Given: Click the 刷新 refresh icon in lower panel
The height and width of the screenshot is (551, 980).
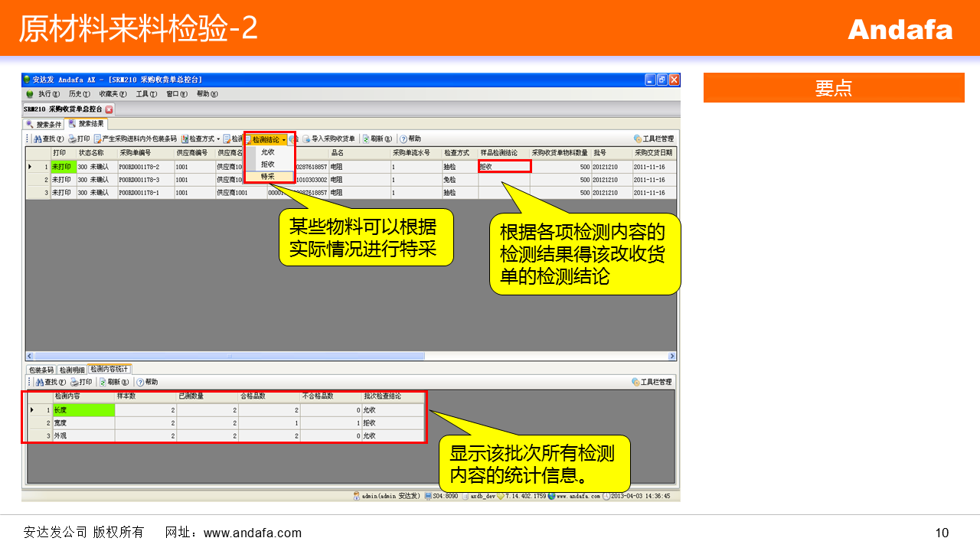Looking at the screenshot, I should (103, 382).
